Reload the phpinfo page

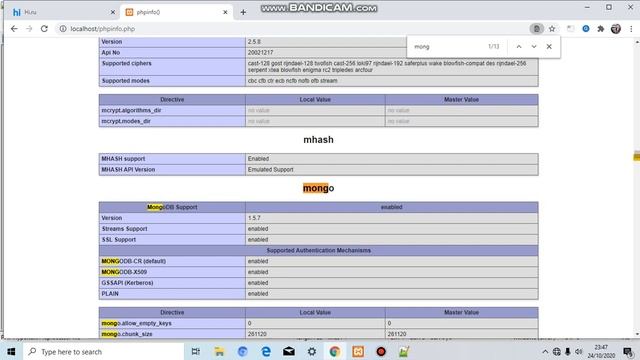(44, 29)
